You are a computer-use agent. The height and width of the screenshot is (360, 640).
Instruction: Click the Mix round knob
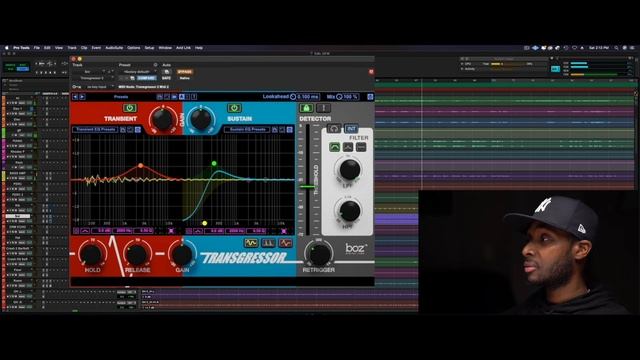coord(339,97)
